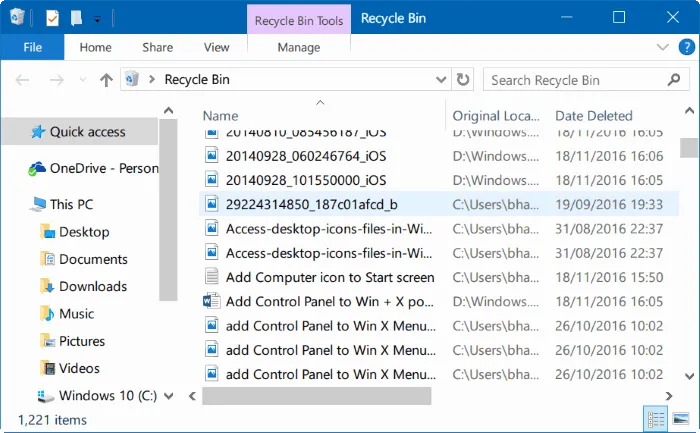The width and height of the screenshot is (700, 433).
Task: Click the Properties quick access toolbar icon
Action: pyautogui.click(x=53, y=18)
